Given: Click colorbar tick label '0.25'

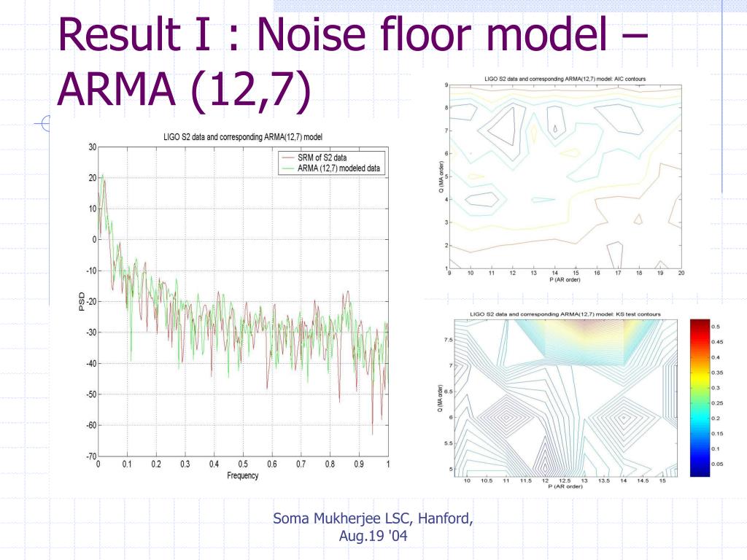Looking at the screenshot, I should (717, 402).
